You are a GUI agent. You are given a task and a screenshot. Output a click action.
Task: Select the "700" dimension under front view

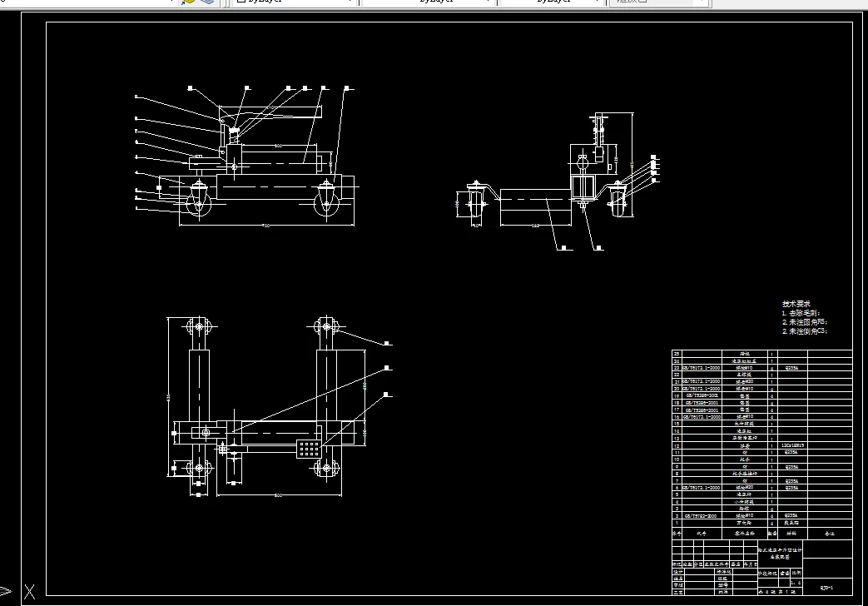(265, 226)
